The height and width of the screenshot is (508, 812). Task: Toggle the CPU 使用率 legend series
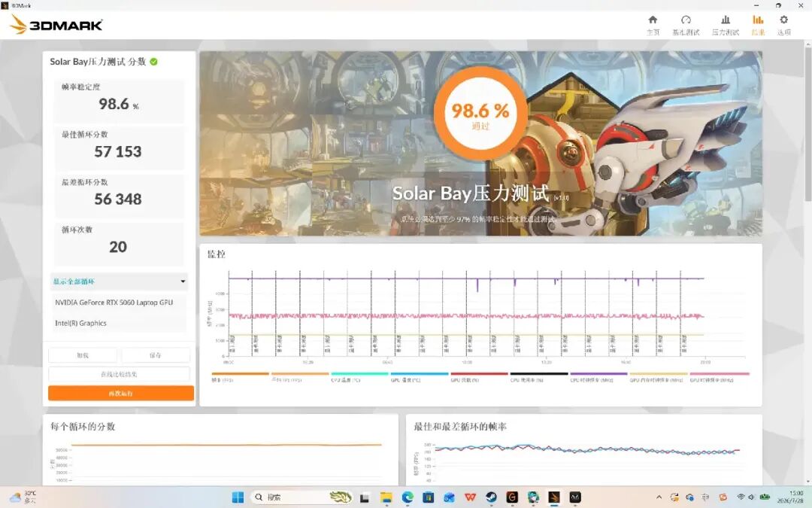click(539, 377)
